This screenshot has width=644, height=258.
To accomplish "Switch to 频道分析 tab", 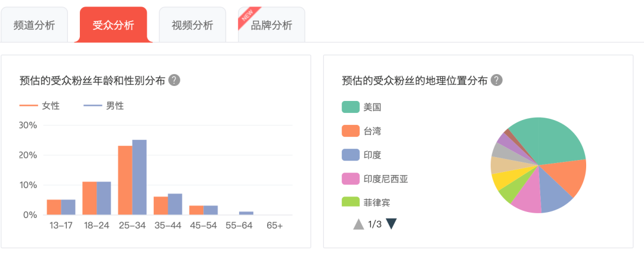I will pyautogui.click(x=34, y=24).
